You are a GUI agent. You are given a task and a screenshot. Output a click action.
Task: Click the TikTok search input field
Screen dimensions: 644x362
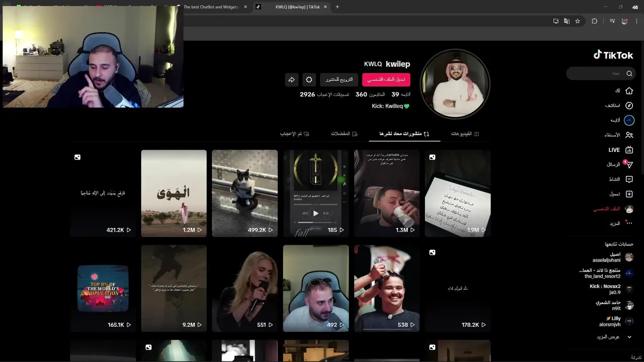click(601, 73)
